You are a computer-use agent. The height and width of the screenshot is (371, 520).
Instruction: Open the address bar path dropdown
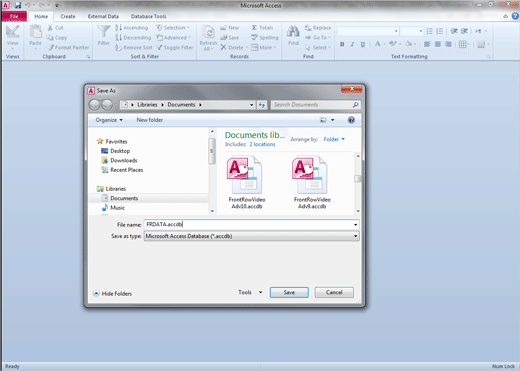point(252,105)
